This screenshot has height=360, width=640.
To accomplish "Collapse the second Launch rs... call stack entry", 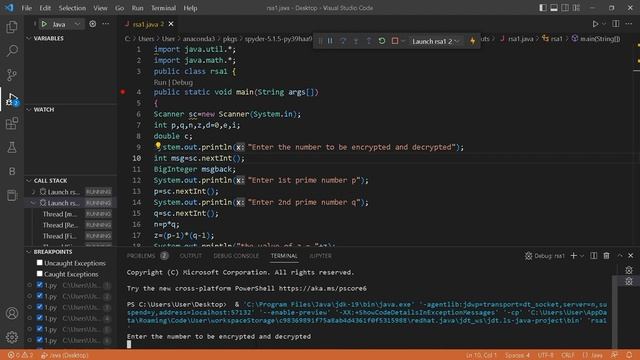I will (33, 202).
